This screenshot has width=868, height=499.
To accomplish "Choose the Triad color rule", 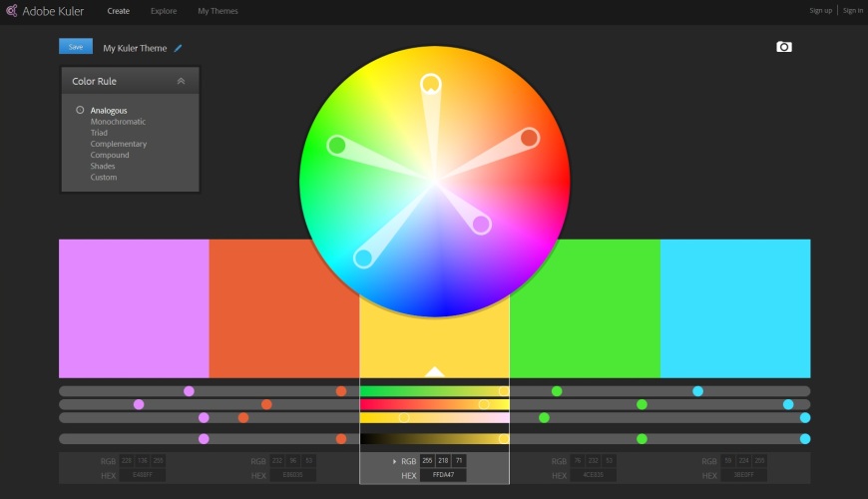I will pyautogui.click(x=99, y=133).
